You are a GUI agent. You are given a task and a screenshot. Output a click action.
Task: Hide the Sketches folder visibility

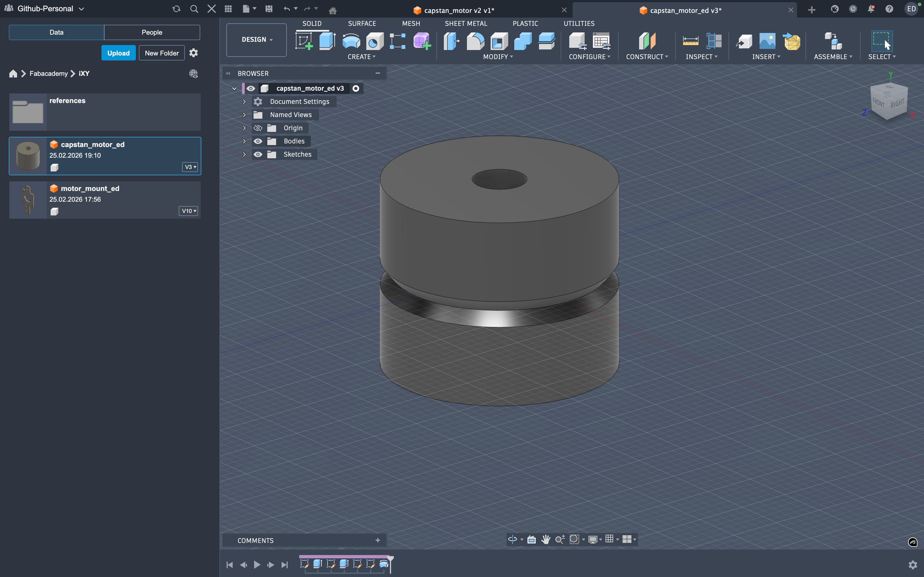click(258, 154)
